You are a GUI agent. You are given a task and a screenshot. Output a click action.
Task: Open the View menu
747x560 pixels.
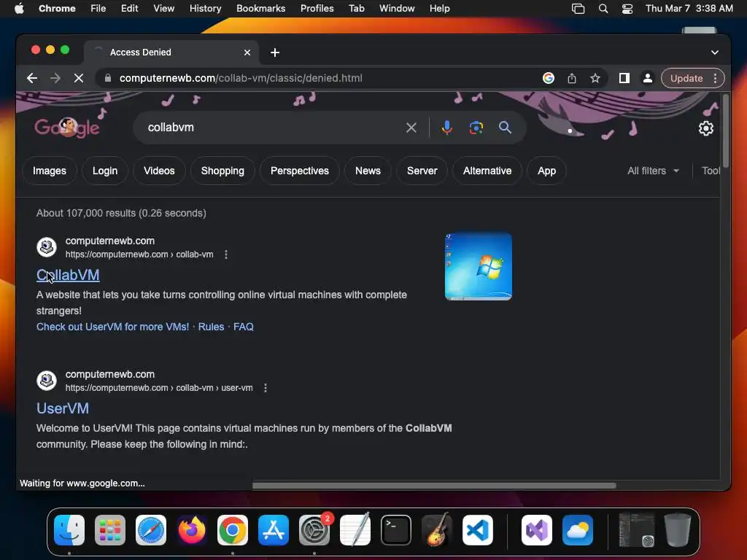coord(163,9)
